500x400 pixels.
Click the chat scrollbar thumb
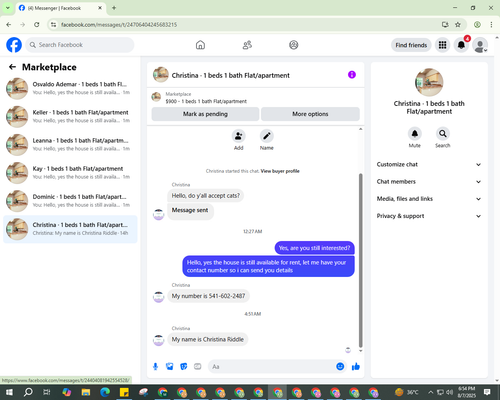pyautogui.click(x=360, y=260)
